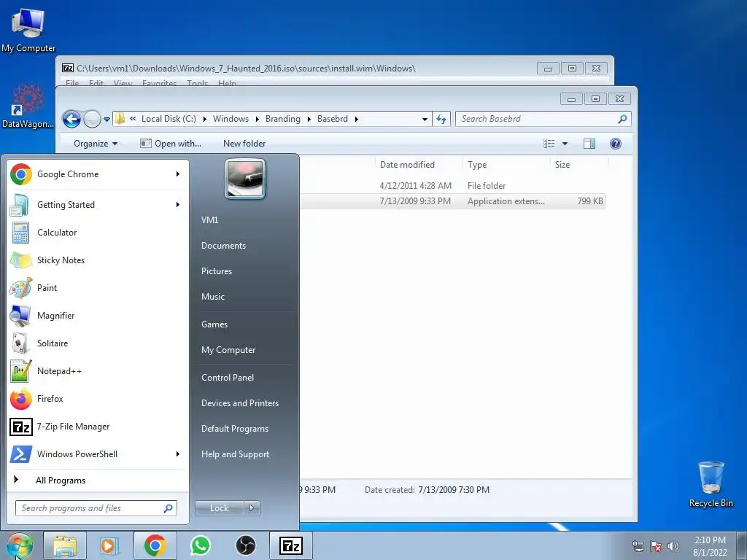Change view with Explorer view icon
The image size is (747, 560).
coord(549,144)
